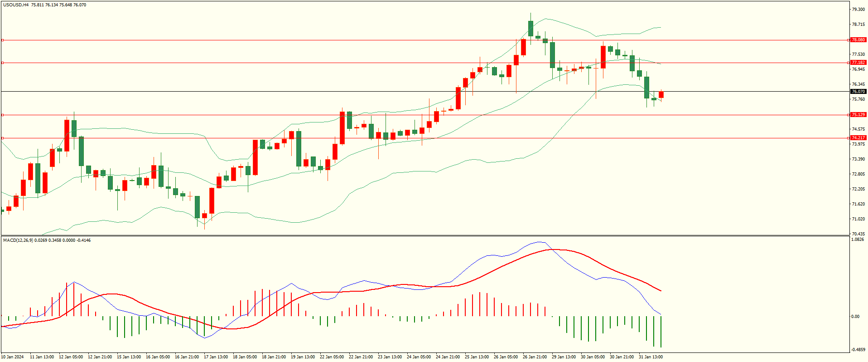Click the 26 Jan 05:00 time axis label
The width and height of the screenshot is (868, 362).
(506, 357)
